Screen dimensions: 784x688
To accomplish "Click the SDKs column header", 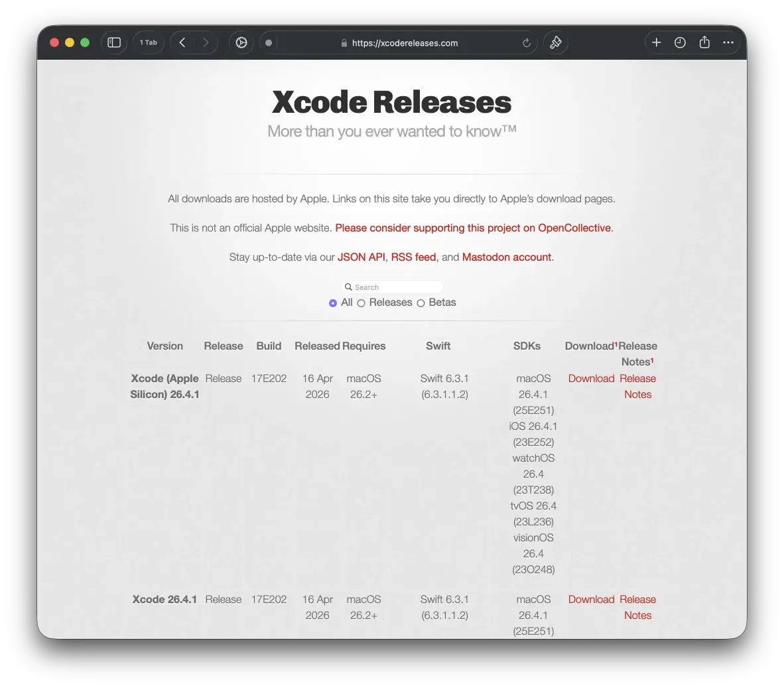I will click(x=527, y=346).
